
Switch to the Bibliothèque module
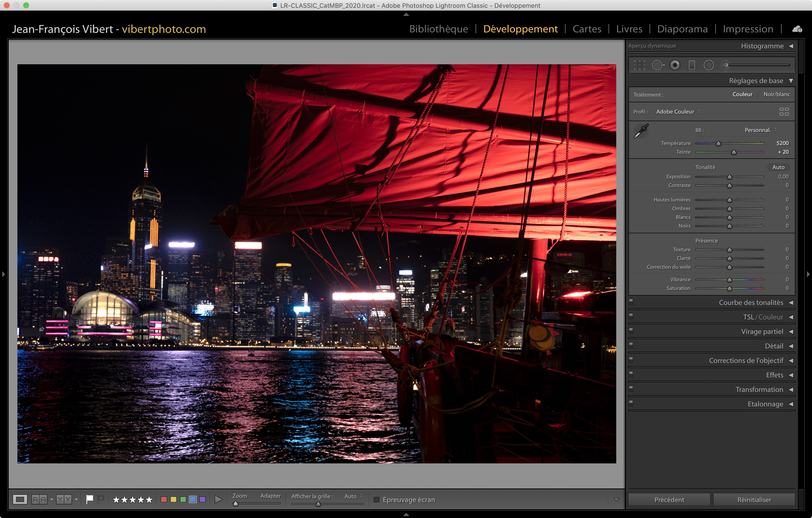tap(438, 29)
